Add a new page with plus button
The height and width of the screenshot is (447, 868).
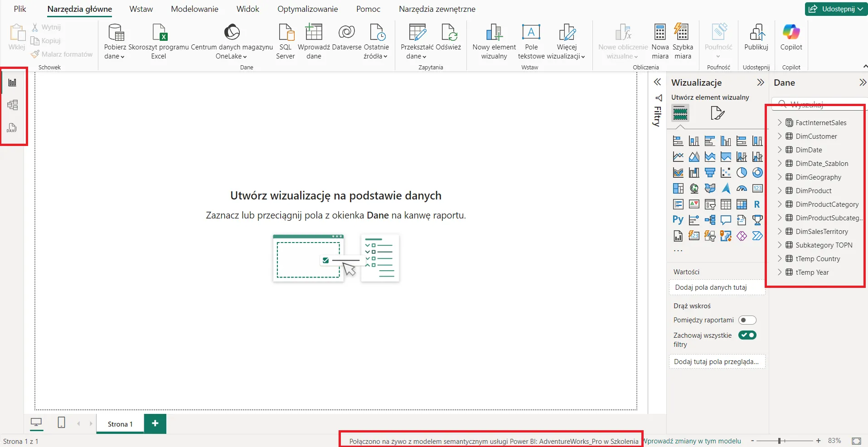tap(155, 423)
